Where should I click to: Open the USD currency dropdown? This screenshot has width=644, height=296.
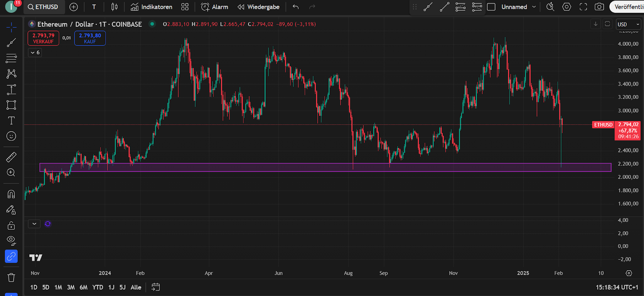pos(628,24)
